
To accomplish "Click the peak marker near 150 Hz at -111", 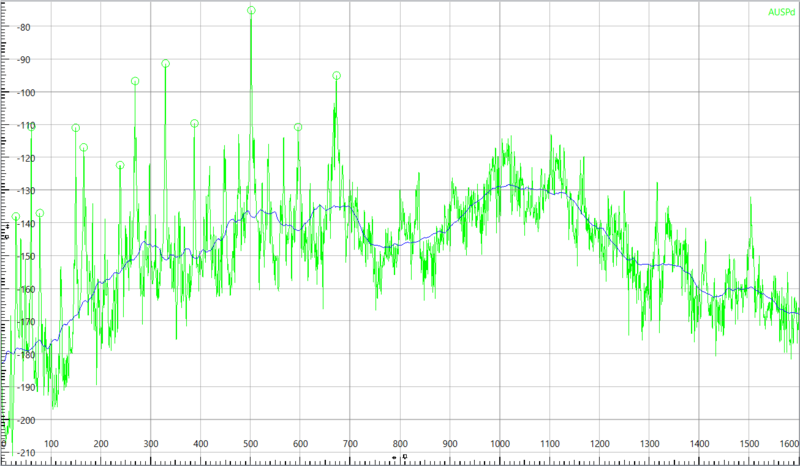I will 76,128.
